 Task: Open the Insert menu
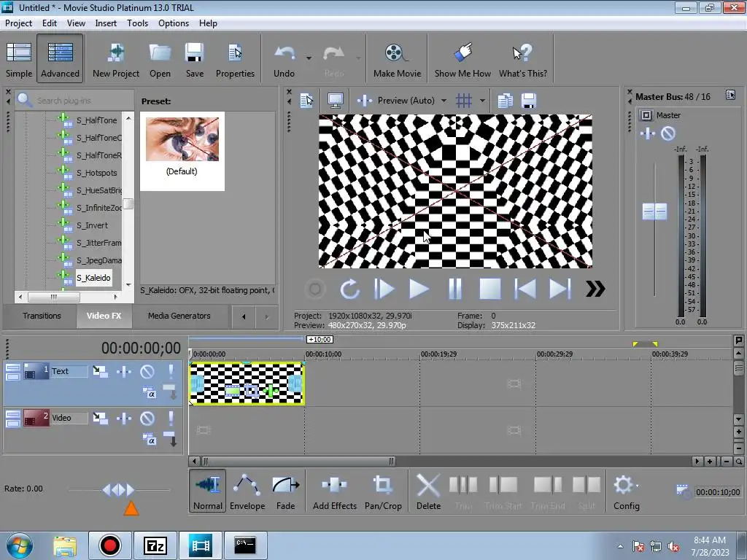[x=106, y=23]
